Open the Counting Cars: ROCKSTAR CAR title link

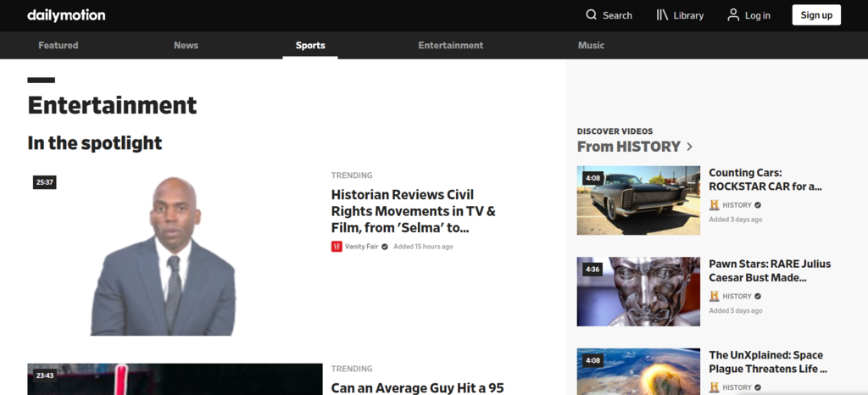pyautogui.click(x=765, y=180)
